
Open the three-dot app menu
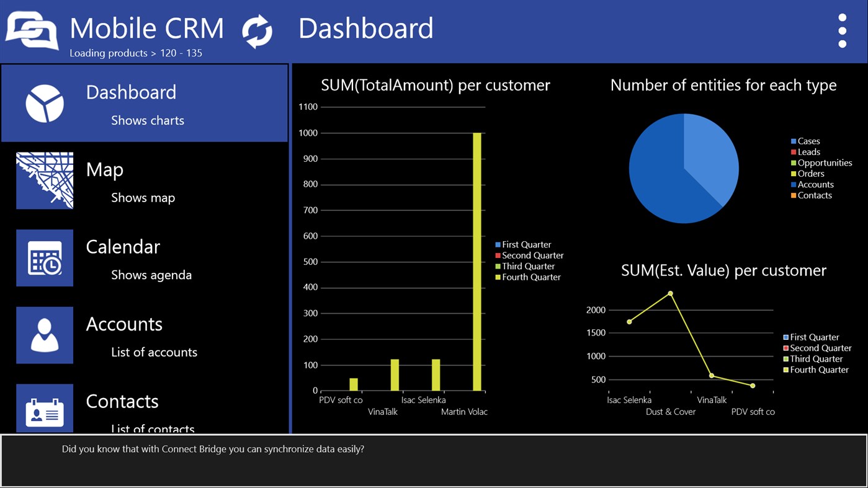click(842, 30)
